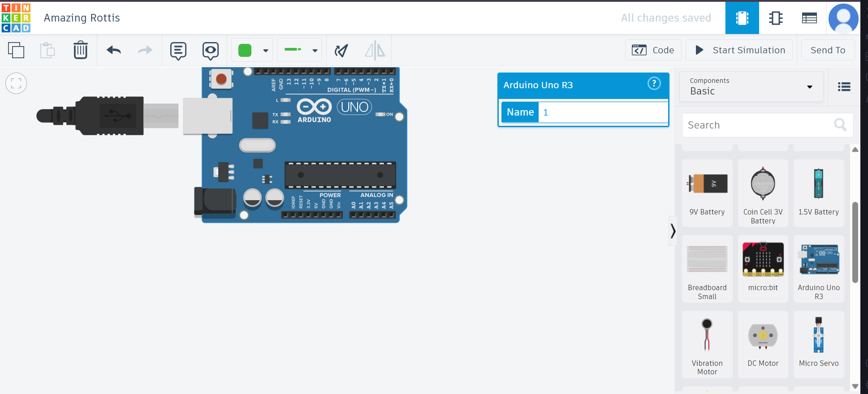The width and height of the screenshot is (868, 394).
Task: Select the Breadboard Small component
Action: pos(707,269)
